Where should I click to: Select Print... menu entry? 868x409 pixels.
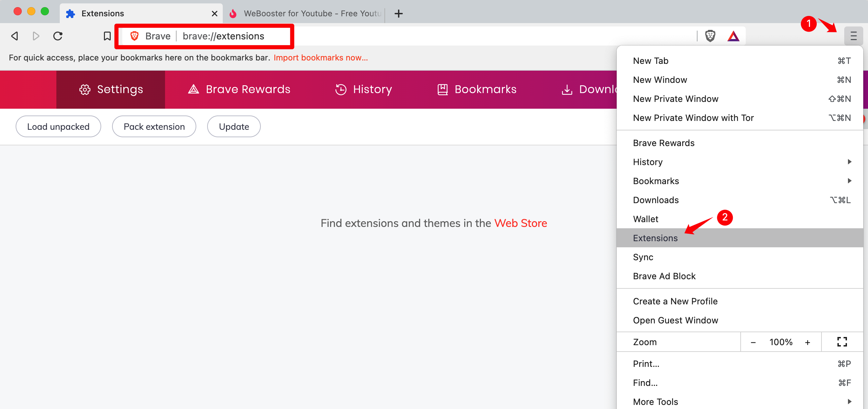(740, 364)
